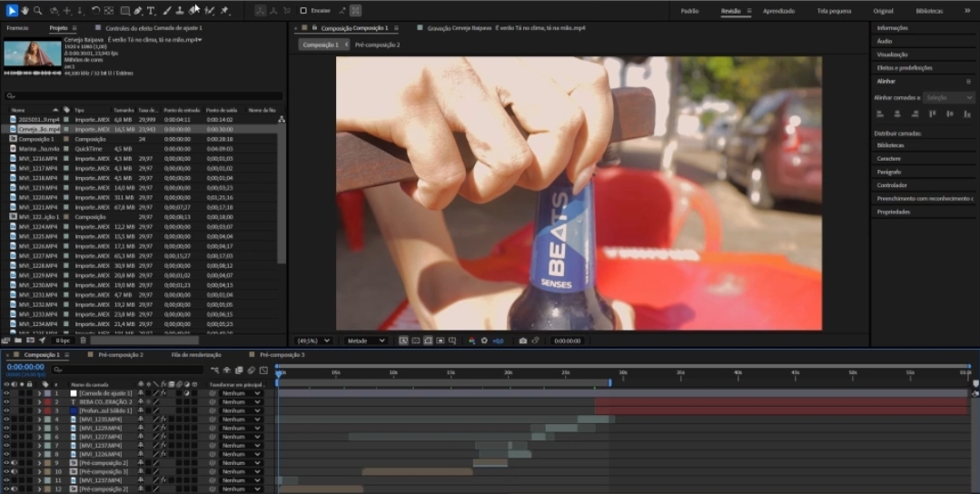Choose the Type (T) text tool

[x=151, y=11]
